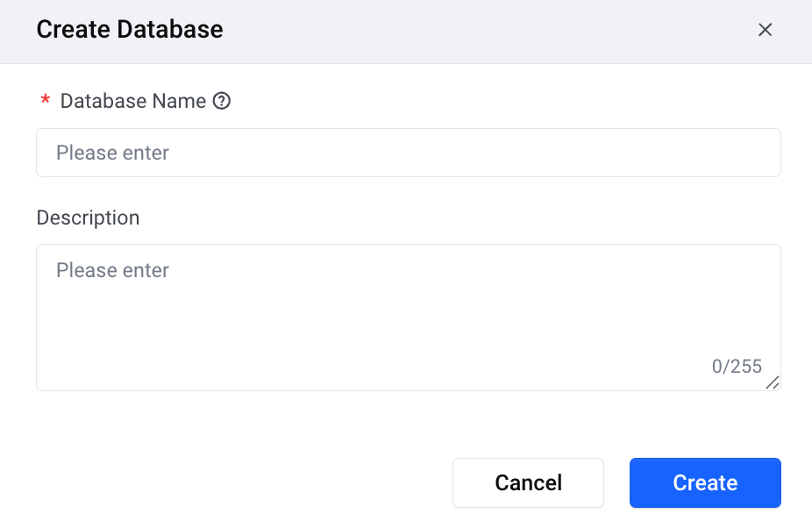The image size is (812, 528).
Task: Click the Description box corner grip
Action: (x=772, y=382)
